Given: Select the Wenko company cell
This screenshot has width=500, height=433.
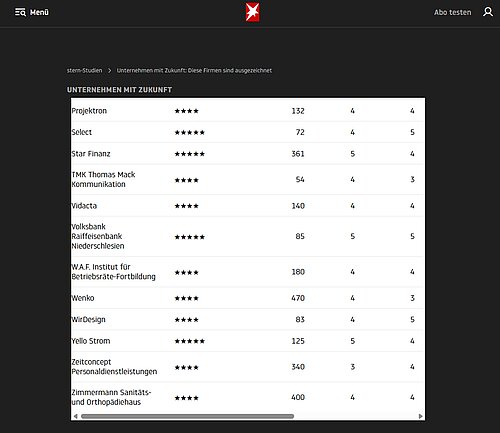Looking at the screenshot, I should [x=83, y=298].
